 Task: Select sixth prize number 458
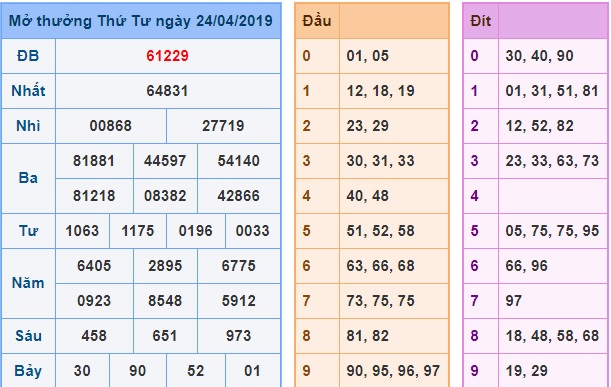pyautogui.click(x=94, y=336)
